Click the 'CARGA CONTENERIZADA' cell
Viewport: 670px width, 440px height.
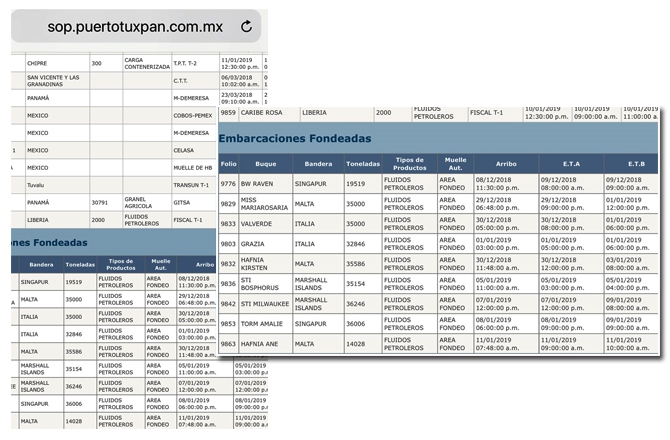(147, 63)
